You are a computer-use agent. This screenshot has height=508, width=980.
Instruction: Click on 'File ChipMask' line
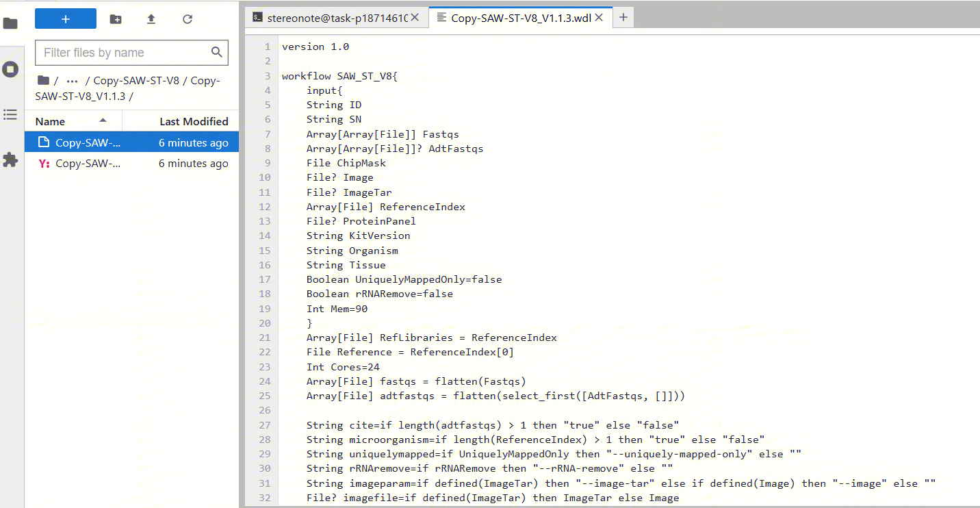[x=346, y=163]
